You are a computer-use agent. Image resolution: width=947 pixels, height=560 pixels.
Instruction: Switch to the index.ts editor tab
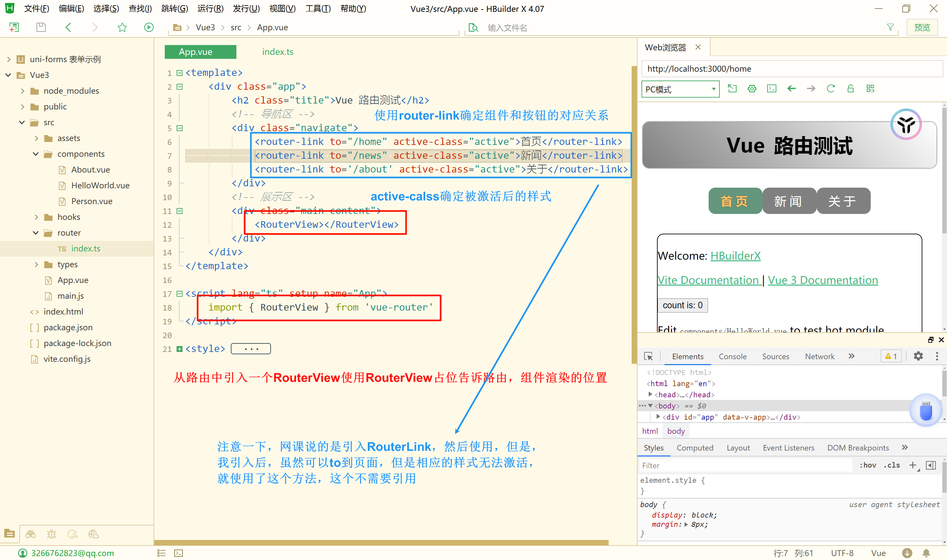278,52
